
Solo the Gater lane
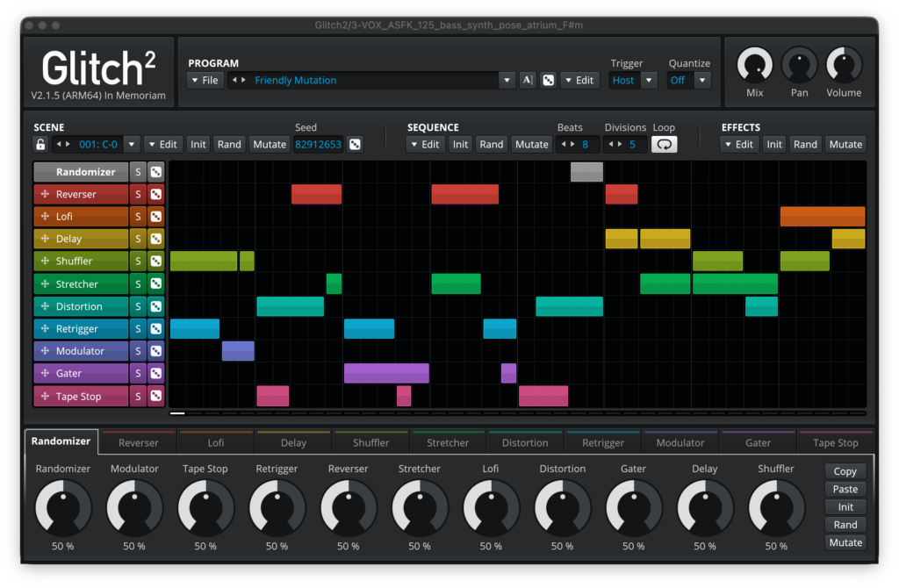(138, 374)
